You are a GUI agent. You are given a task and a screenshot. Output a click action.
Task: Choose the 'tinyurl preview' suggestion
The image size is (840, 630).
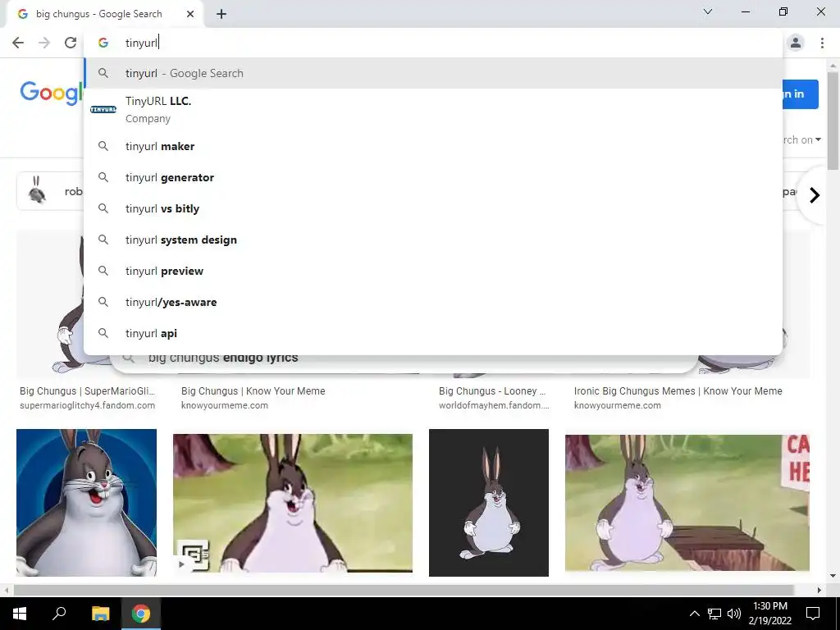pos(433,271)
